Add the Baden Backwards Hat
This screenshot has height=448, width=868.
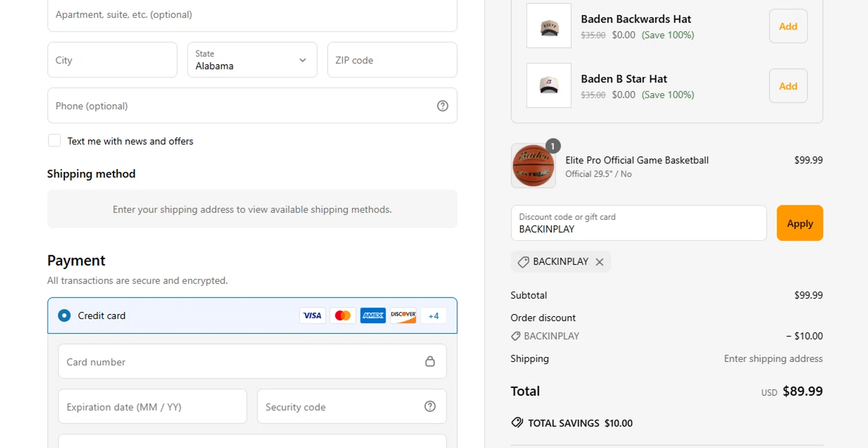(x=788, y=26)
